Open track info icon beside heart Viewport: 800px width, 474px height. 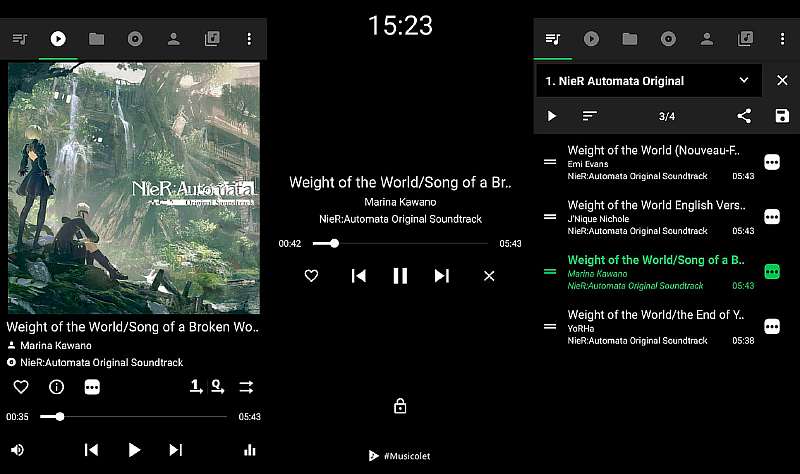(x=57, y=387)
